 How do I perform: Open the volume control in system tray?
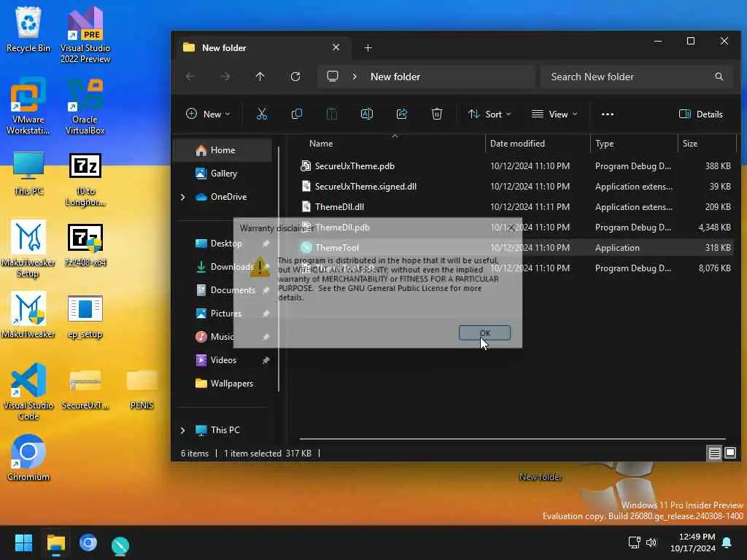tap(651, 542)
